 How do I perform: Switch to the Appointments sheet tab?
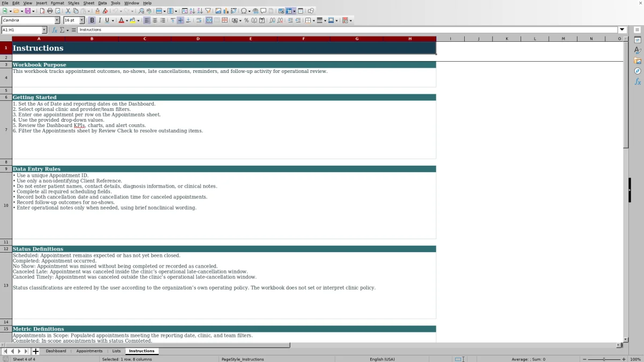(x=89, y=351)
